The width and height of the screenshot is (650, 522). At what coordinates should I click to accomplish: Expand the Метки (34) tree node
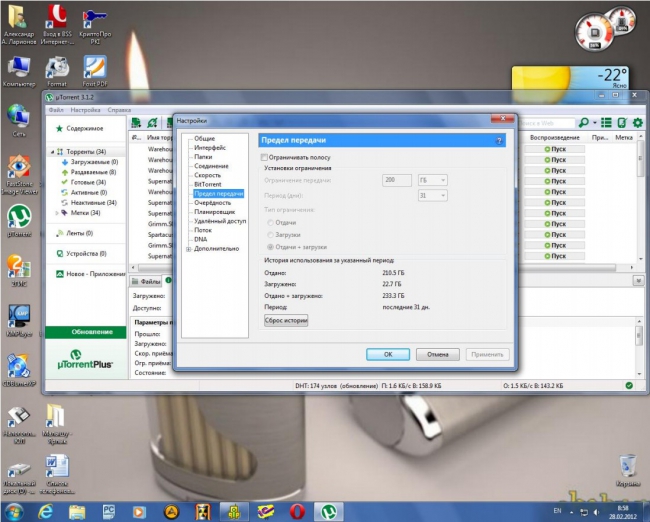coord(57,213)
